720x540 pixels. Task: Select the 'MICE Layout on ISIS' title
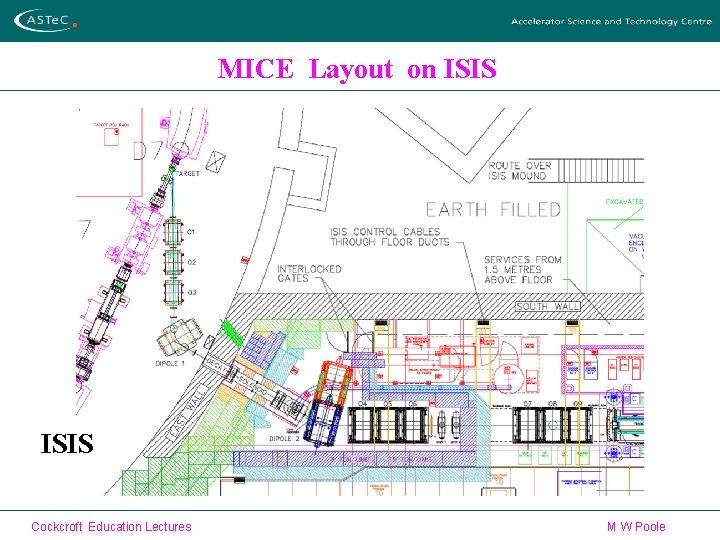click(x=357, y=69)
